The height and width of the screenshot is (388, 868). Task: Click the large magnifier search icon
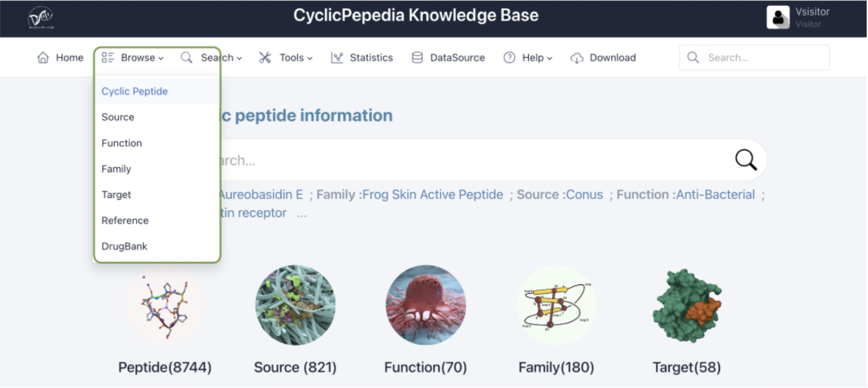(x=746, y=160)
